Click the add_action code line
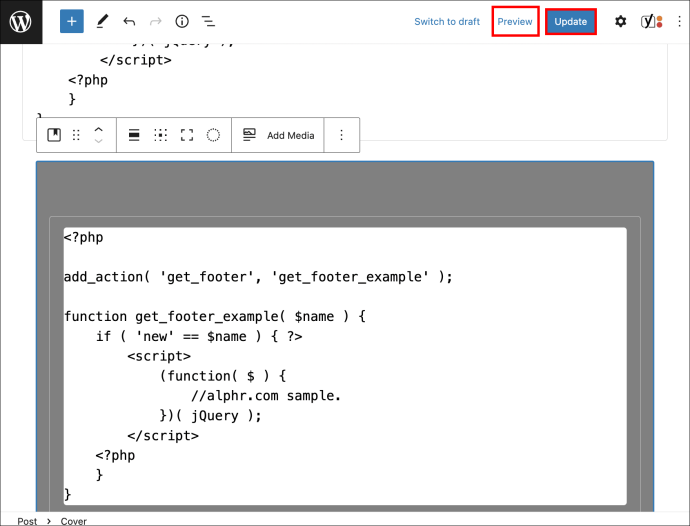 click(258, 277)
